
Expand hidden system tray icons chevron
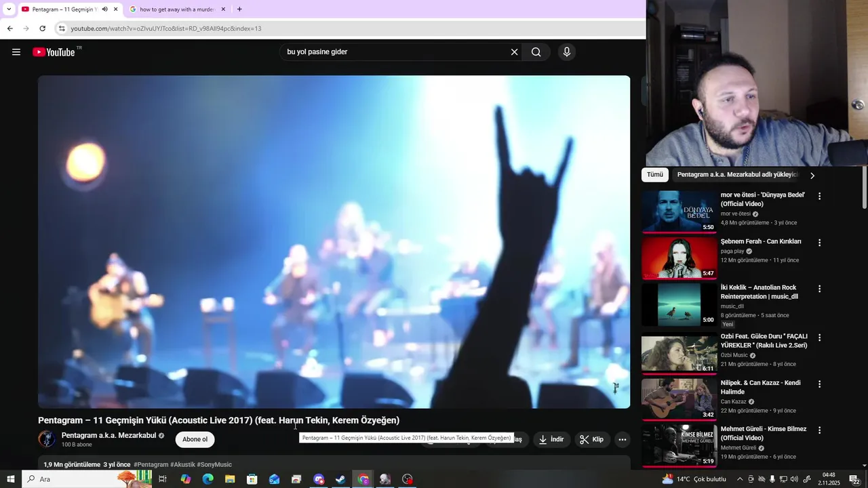tap(740, 479)
